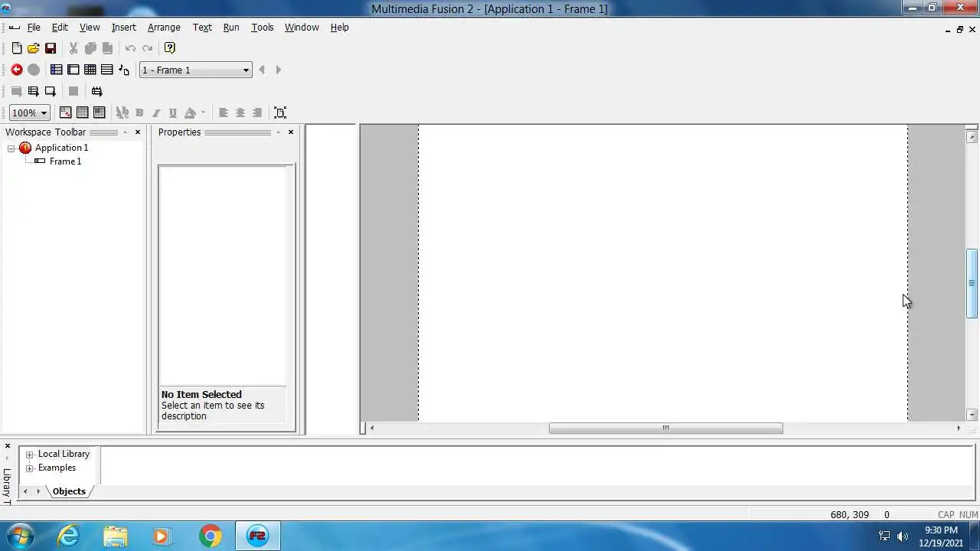Open the File menu
The width and height of the screenshot is (980, 551).
click(34, 27)
